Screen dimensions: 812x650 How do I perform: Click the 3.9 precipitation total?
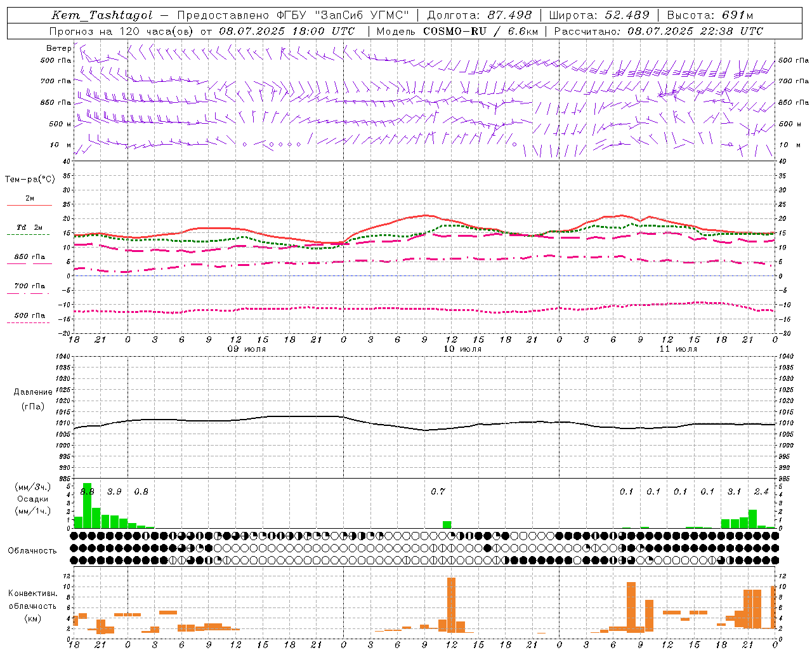pos(114,491)
